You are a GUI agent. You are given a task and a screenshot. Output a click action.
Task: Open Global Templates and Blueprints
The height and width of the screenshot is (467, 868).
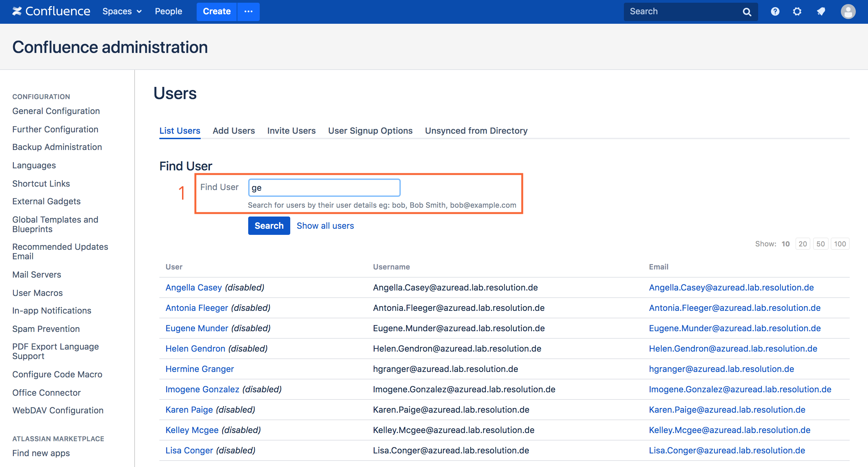pos(55,224)
